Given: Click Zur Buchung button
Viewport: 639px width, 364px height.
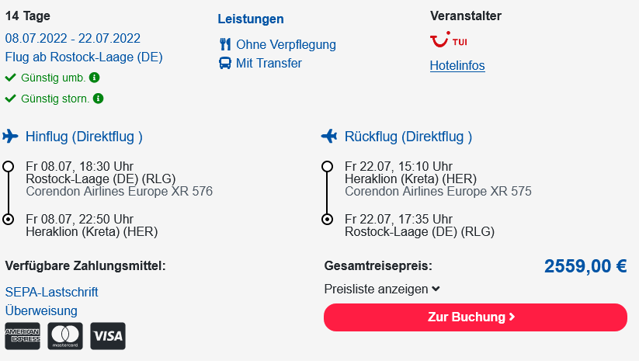Looking at the screenshot, I should [x=476, y=317].
